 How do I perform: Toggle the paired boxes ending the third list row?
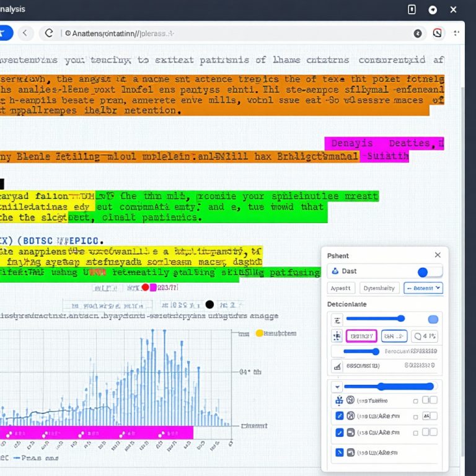coord(430,432)
